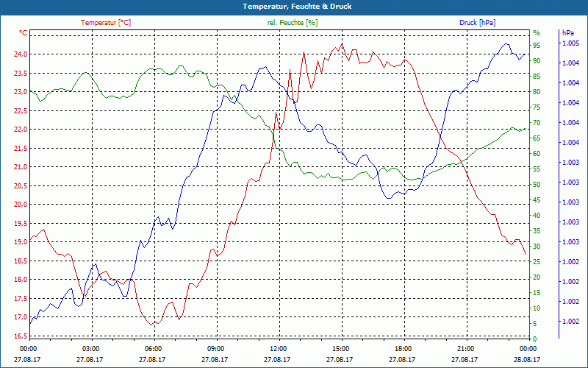Click the '21,0' temperature axis value
The width and height of the screenshot is (588, 368).
[x=21, y=167]
